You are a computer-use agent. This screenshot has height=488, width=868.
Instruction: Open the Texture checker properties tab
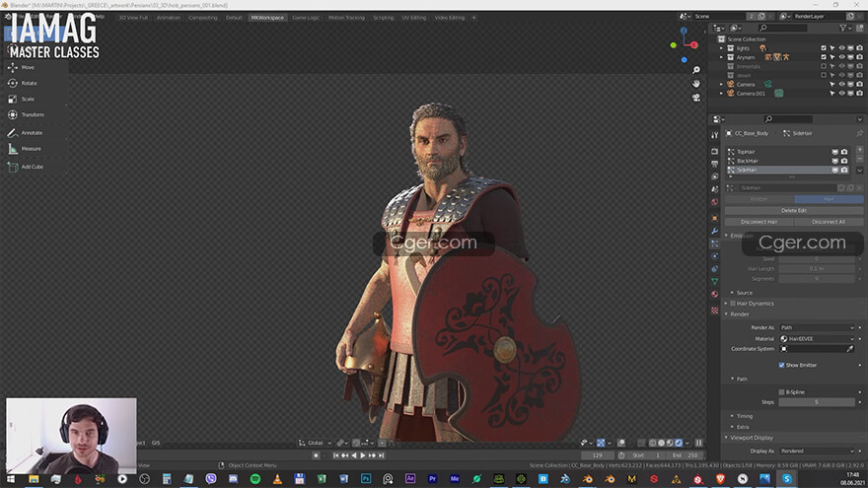pyautogui.click(x=715, y=311)
